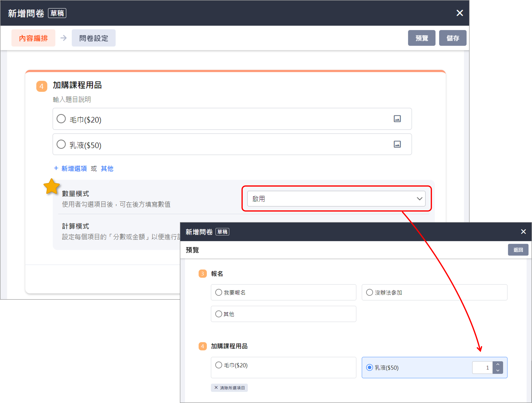Add image to 乳液($50) option
The height and width of the screenshot is (403, 532).
tap(397, 144)
